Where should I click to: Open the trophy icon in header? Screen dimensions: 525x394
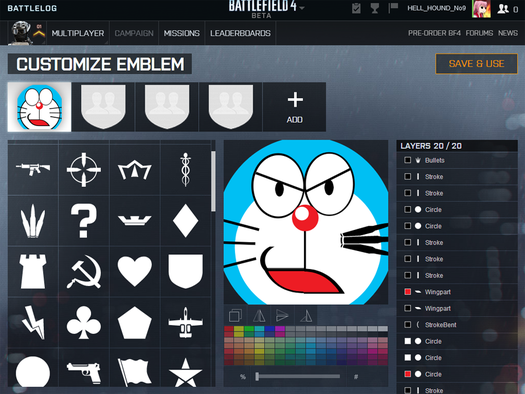point(375,8)
